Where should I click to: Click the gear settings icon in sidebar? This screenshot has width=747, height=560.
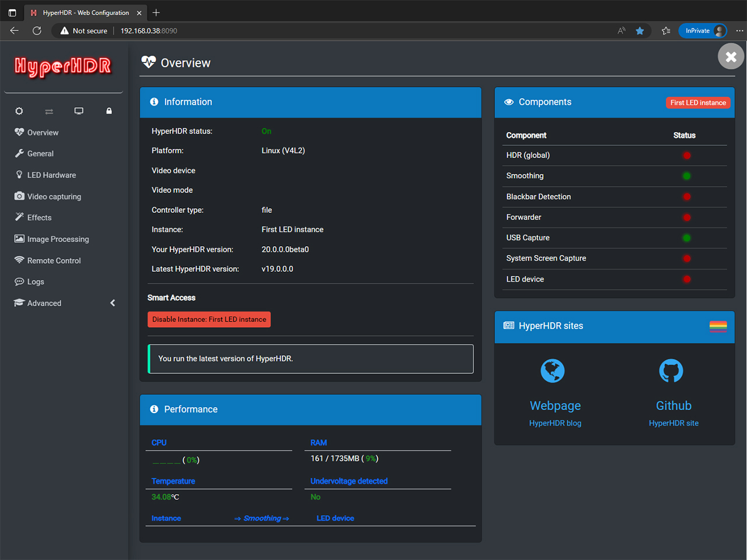pyautogui.click(x=19, y=111)
